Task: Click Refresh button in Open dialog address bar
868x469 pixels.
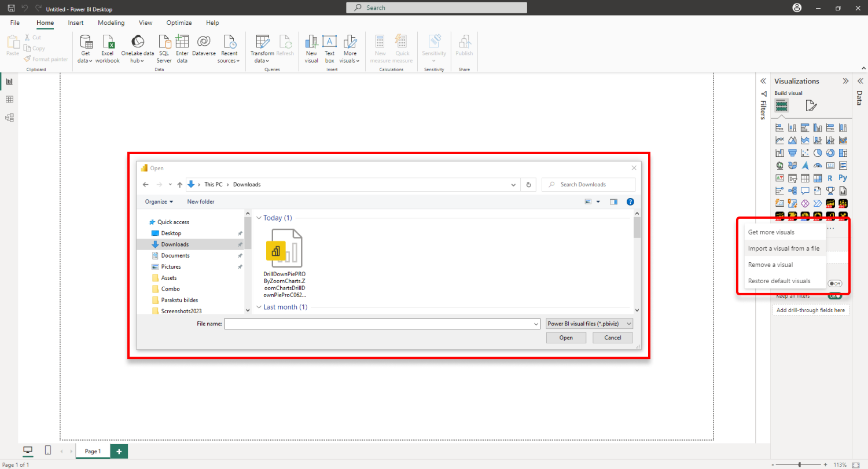Action: click(x=528, y=185)
